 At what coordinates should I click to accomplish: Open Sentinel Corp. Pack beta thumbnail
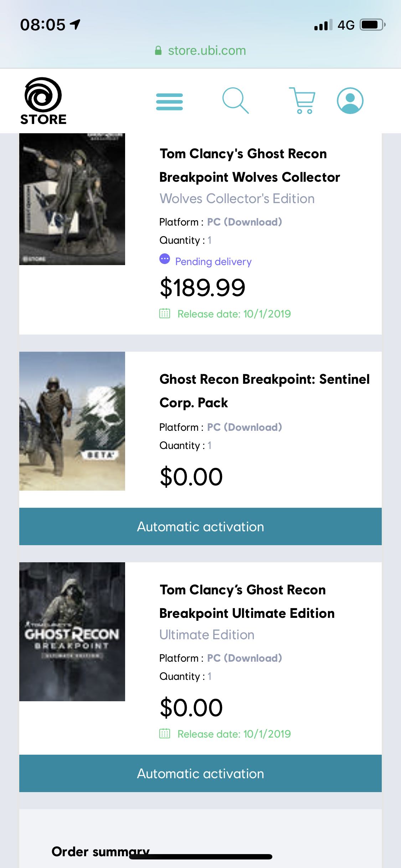(72, 421)
